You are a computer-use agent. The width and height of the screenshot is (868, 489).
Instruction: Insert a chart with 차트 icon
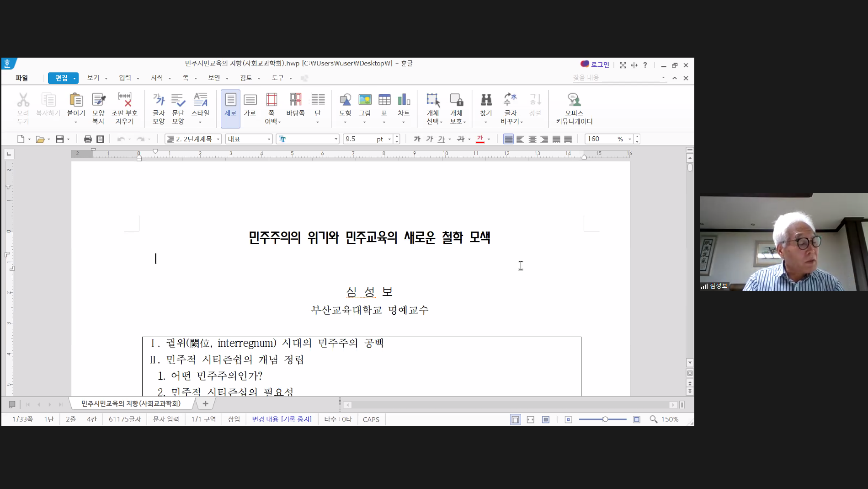click(x=404, y=100)
